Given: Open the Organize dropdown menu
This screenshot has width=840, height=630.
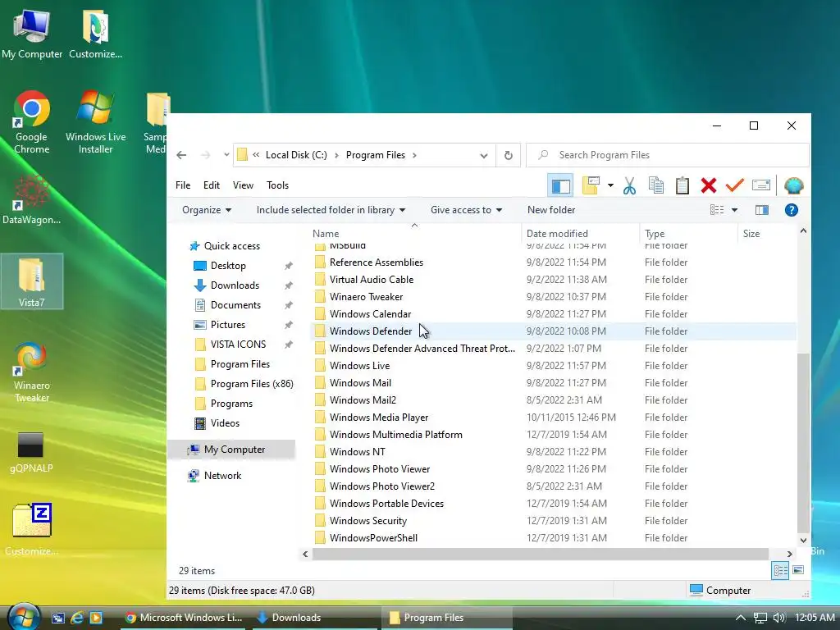Looking at the screenshot, I should pyautogui.click(x=207, y=210).
